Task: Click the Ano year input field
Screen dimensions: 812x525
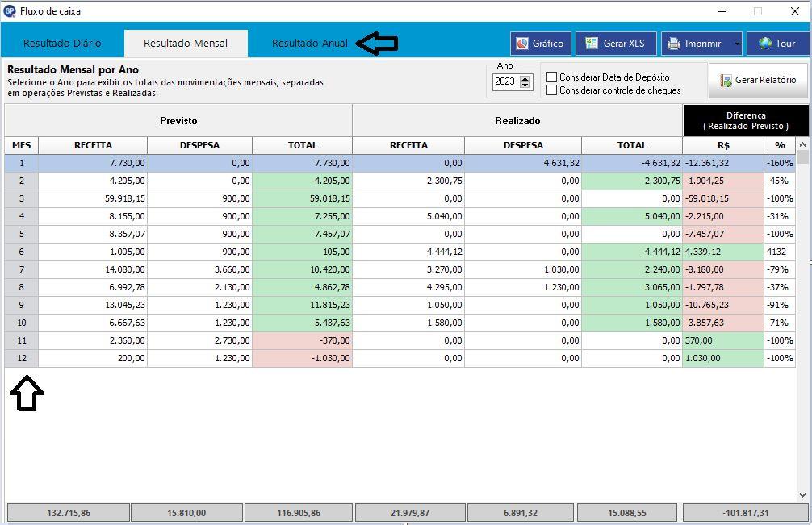Action: 506,81
